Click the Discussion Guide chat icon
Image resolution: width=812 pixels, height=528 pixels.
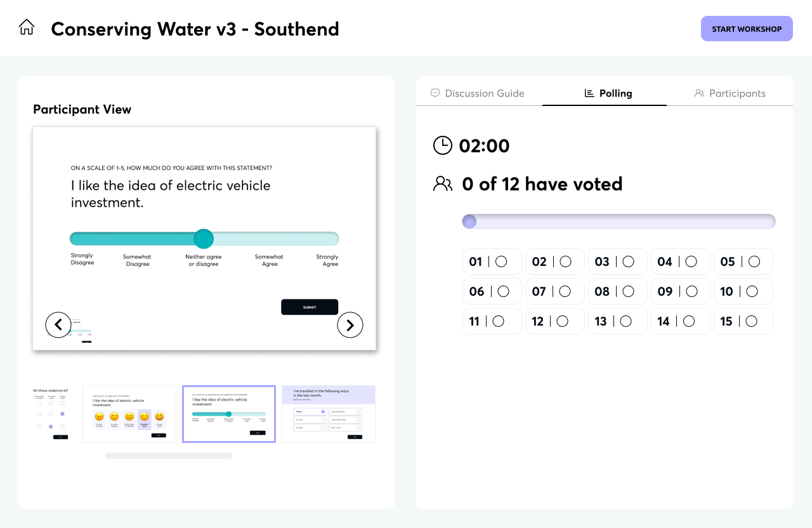coord(435,93)
